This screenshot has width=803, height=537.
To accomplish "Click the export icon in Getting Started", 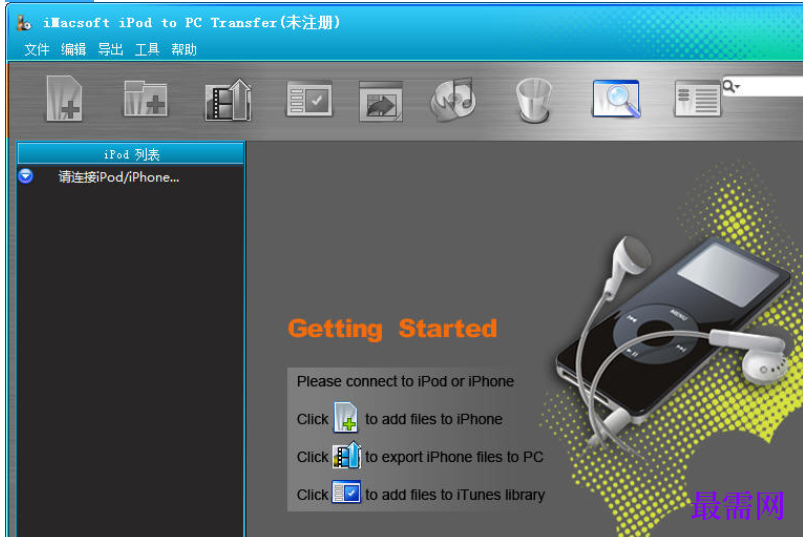I will tap(347, 455).
